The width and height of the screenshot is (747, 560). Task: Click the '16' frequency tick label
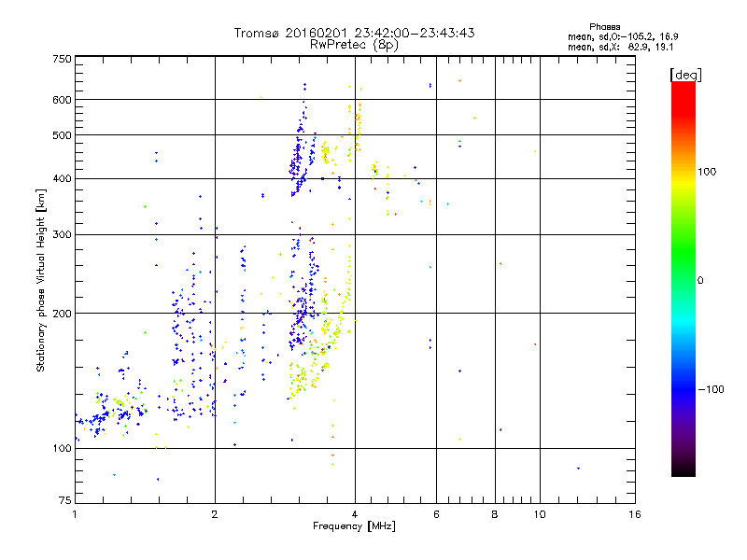coord(635,514)
